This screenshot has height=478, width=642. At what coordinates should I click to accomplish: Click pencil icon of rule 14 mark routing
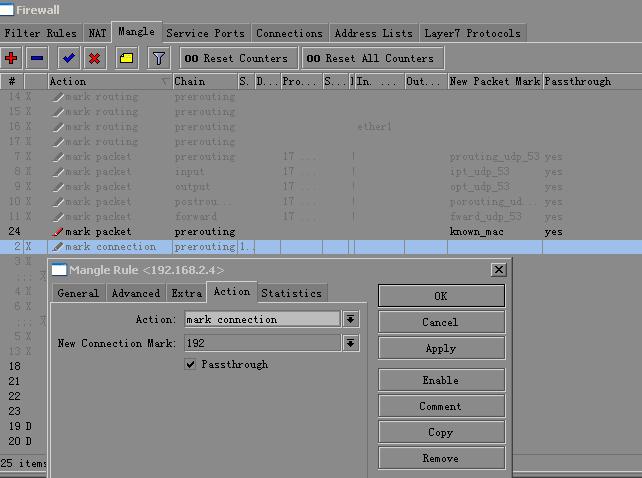click(x=58, y=97)
